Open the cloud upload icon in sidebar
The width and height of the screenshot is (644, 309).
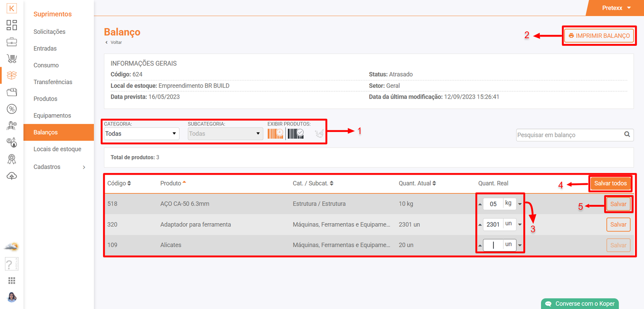click(12, 176)
